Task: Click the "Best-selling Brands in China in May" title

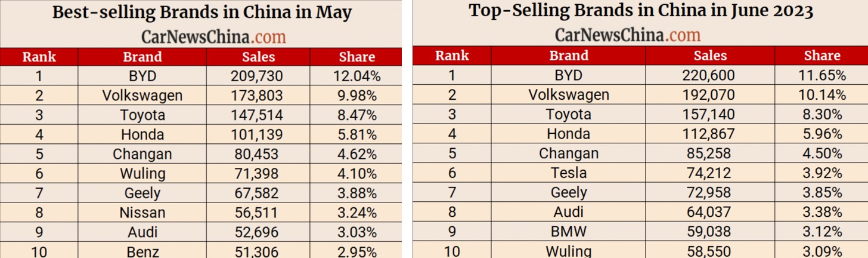Action: (x=202, y=13)
